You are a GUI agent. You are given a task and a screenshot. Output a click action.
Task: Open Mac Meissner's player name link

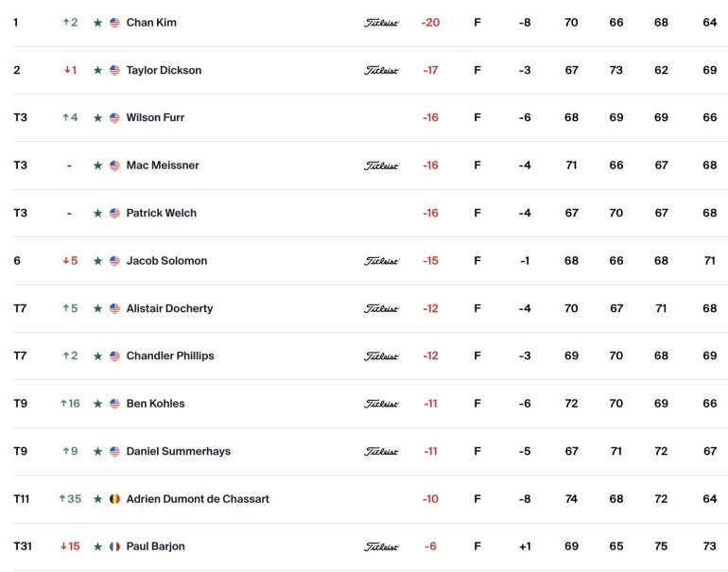pyautogui.click(x=163, y=165)
